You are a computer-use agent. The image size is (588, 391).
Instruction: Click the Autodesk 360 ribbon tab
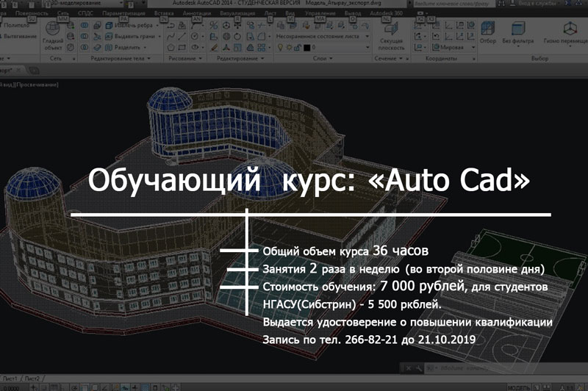click(387, 13)
